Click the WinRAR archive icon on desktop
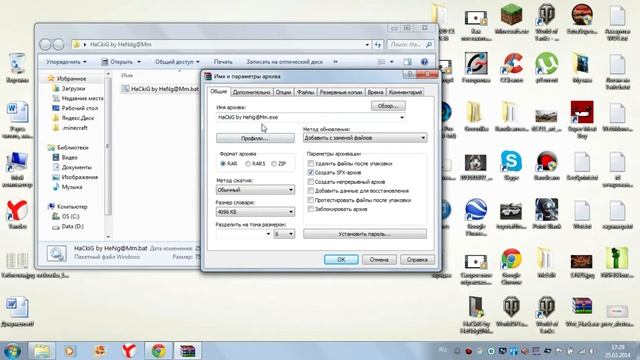Viewport: 640px width, 360px height. point(582,308)
